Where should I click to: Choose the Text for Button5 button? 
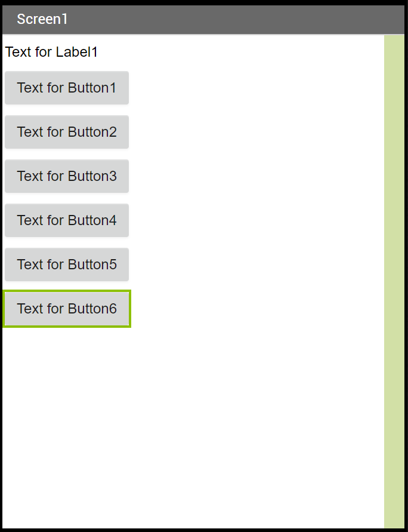tap(67, 265)
